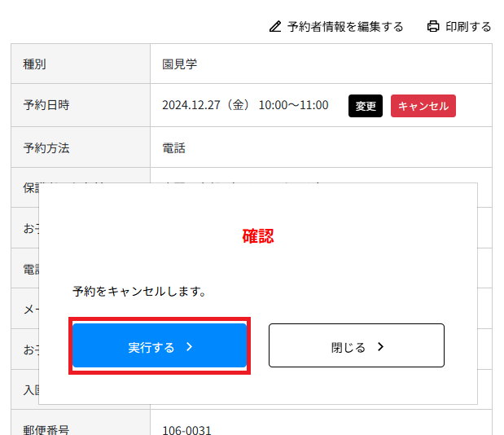The width and height of the screenshot is (504, 435).
Task: Click the red 確認 dialog heading
Action: 257,236
